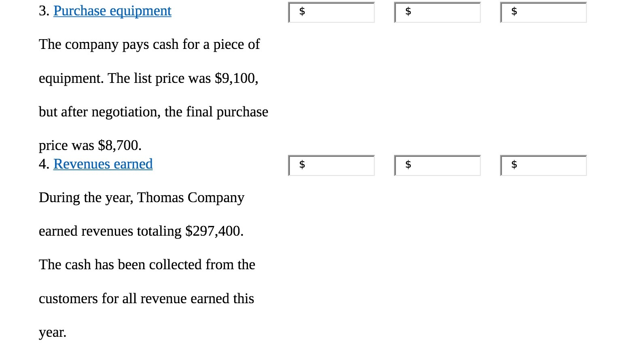The image size is (644, 359).
Task: Follow the blue underlined Purchase equipment text
Action: click(x=112, y=11)
